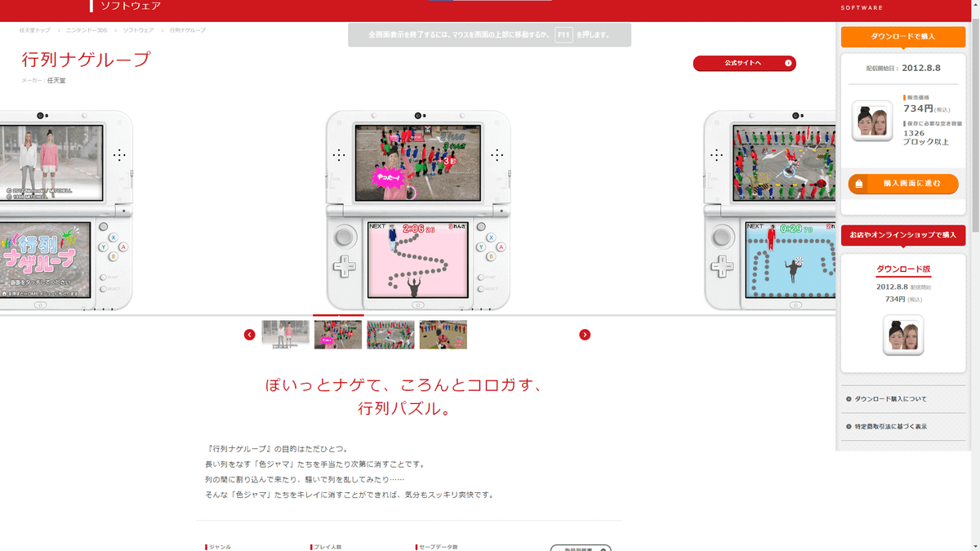Screen dimensions: 980x551
Task: Click the bullet icon beside 特定商取引法に基づく表示
Action: (849, 427)
